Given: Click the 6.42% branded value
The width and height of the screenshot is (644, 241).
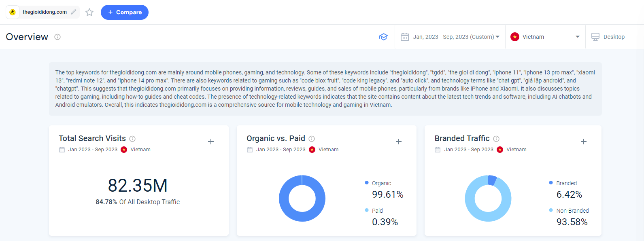Looking at the screenshot, I should pos(569,194).
